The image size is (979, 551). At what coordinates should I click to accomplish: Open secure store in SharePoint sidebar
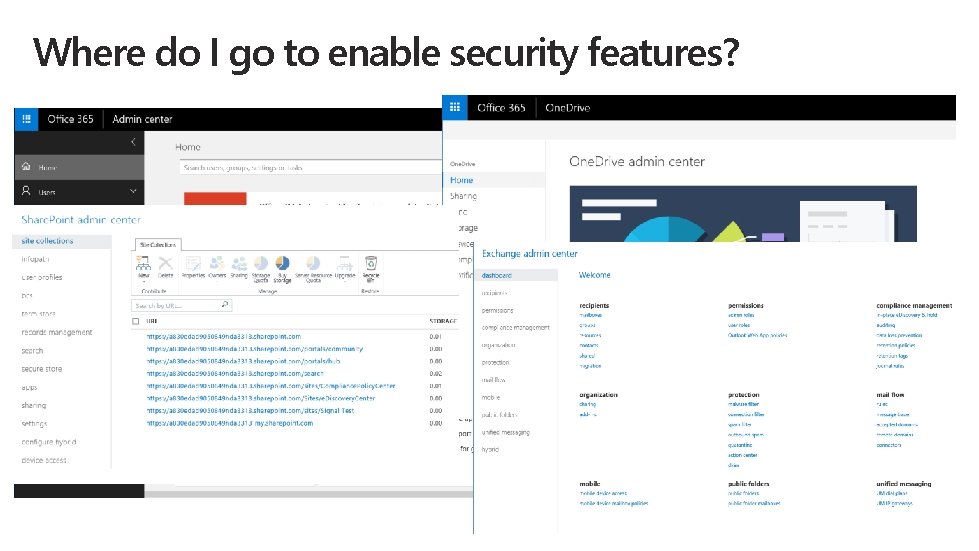pyautogui.click(x=42, y=369)
